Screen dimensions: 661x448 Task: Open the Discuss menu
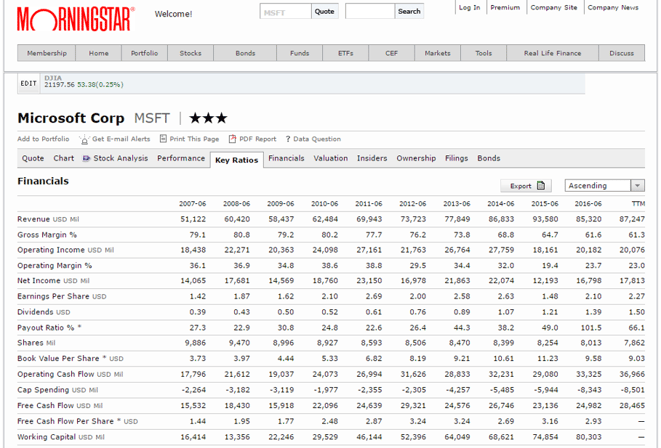point(621,53)
